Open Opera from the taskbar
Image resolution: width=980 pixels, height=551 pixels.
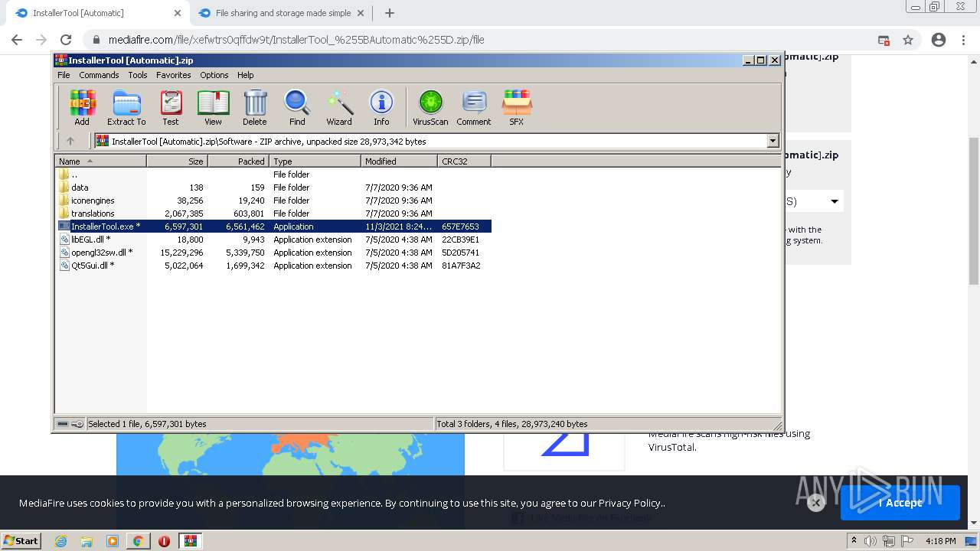(x=164, y=541)
